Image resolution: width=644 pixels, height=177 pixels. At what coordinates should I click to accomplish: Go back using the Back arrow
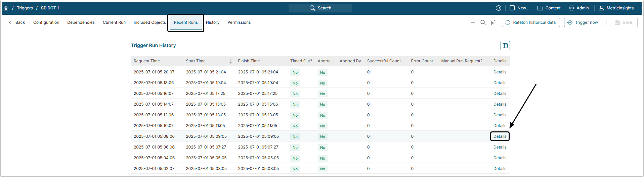point(17,22)
